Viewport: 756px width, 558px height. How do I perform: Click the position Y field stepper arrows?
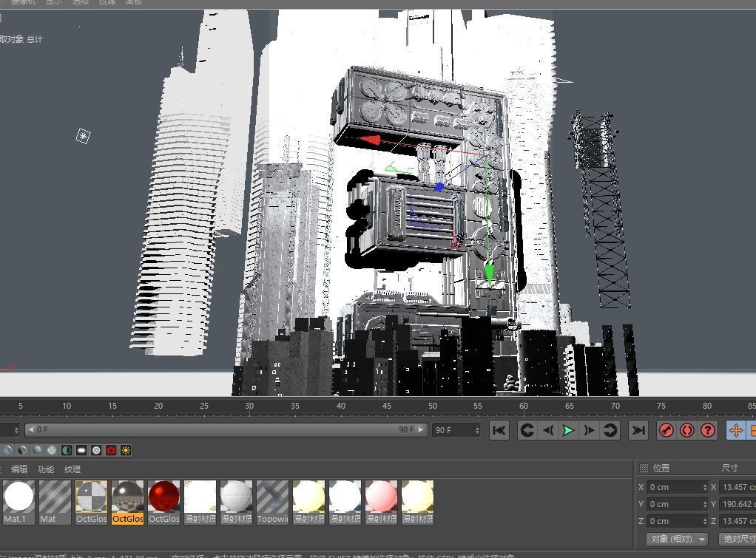coord(704,504)
